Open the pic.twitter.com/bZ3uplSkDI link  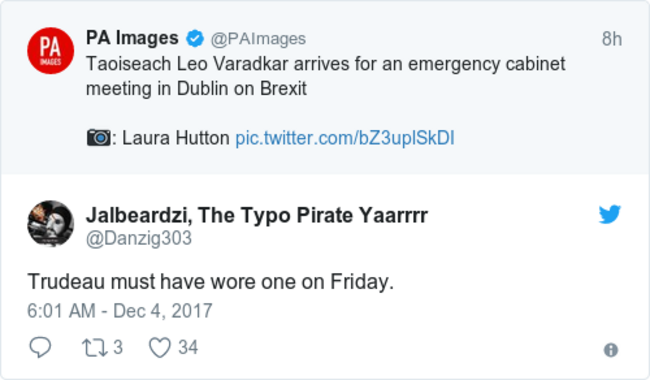tap(345, 138)
